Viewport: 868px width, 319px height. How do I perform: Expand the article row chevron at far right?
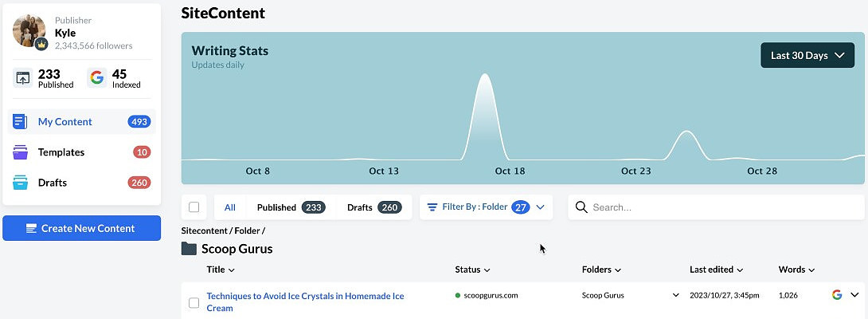coord(855,295)
